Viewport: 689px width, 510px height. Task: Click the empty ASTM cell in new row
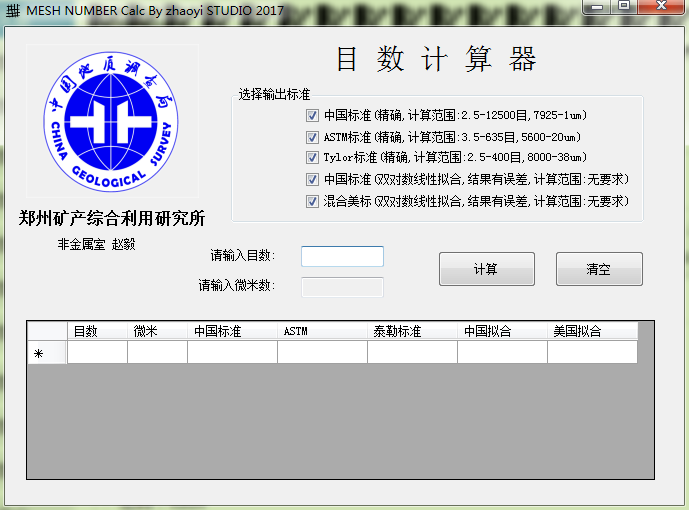tap(323, 352)
